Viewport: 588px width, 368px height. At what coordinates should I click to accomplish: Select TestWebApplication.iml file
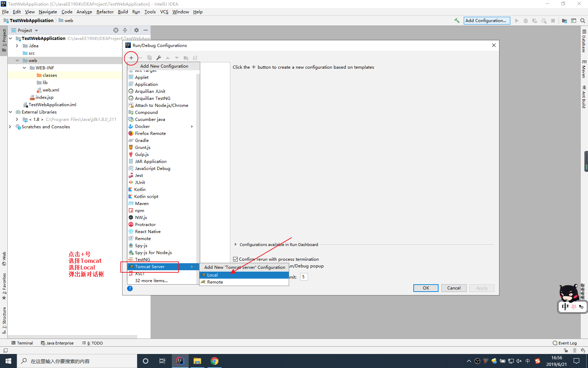pos(50,105)
